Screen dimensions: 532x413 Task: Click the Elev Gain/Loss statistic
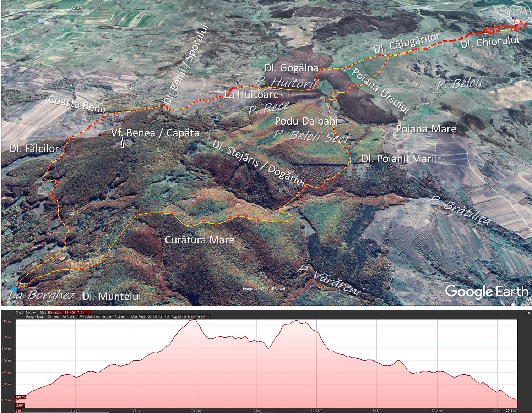point(102,317)
